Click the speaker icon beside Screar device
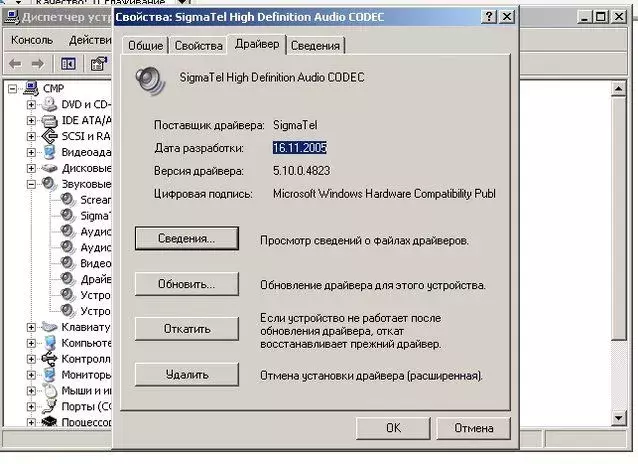The height and width of the screenshot is (464, 638). [68, 199]
